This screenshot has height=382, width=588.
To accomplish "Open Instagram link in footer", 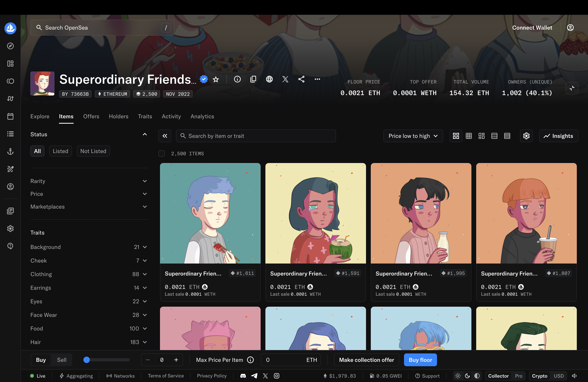I will pyautogui.click(x=277, y=376).
